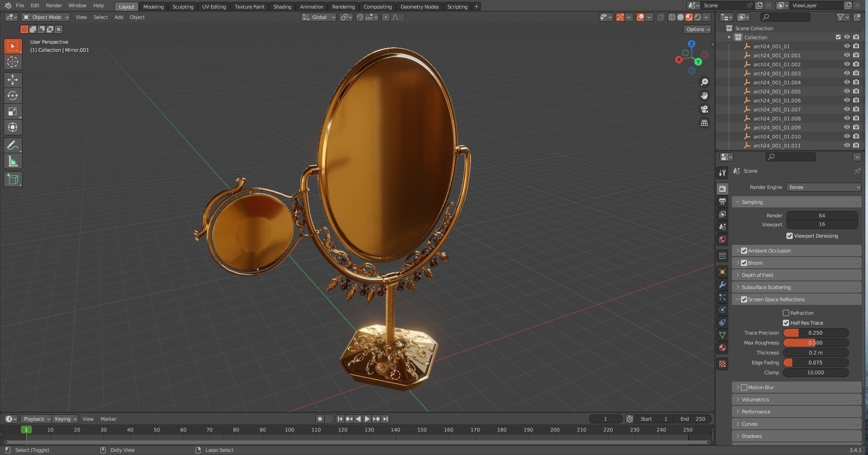
Task: Select the Rotate tool
Action: [x=13, y=96]
